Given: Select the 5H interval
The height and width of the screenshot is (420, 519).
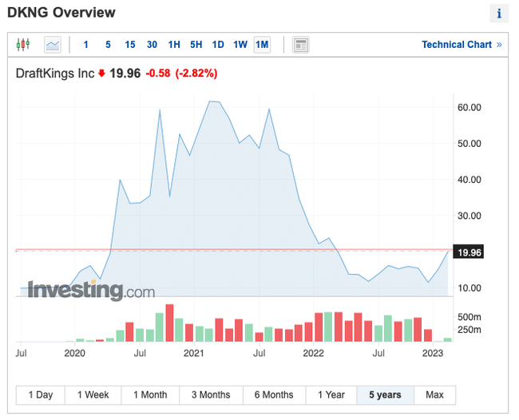Looking at the screenshot, I should coord(196,45).
